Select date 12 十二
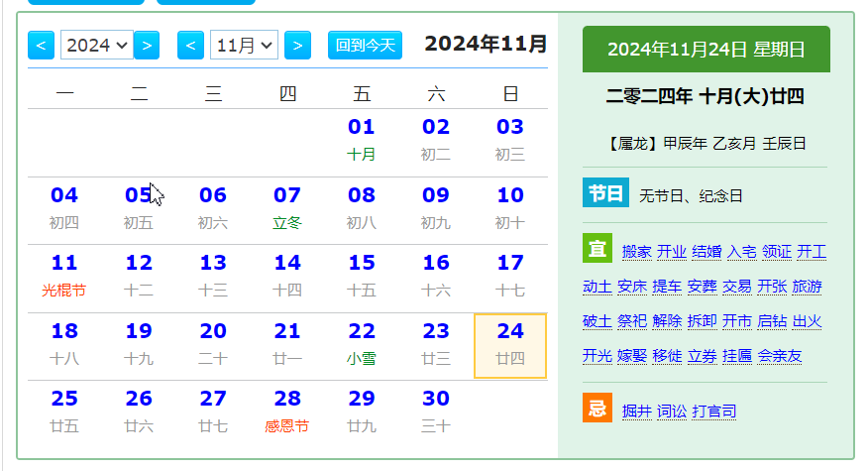This screenshot has height=471, width=868. click(x=139, y=276)
